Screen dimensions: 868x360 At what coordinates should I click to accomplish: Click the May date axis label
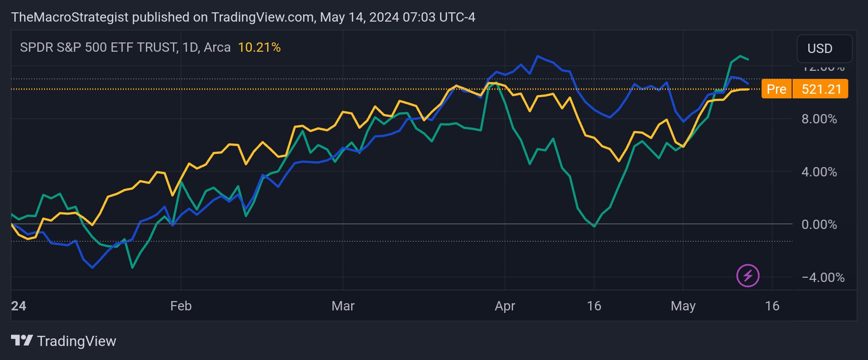pyautogui.click(x=683, y=306)
